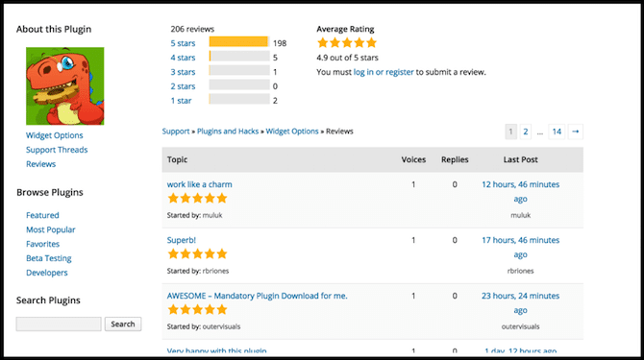
Task: Click star rating under 'Superb!'
Action: click(x=198, y=254)
